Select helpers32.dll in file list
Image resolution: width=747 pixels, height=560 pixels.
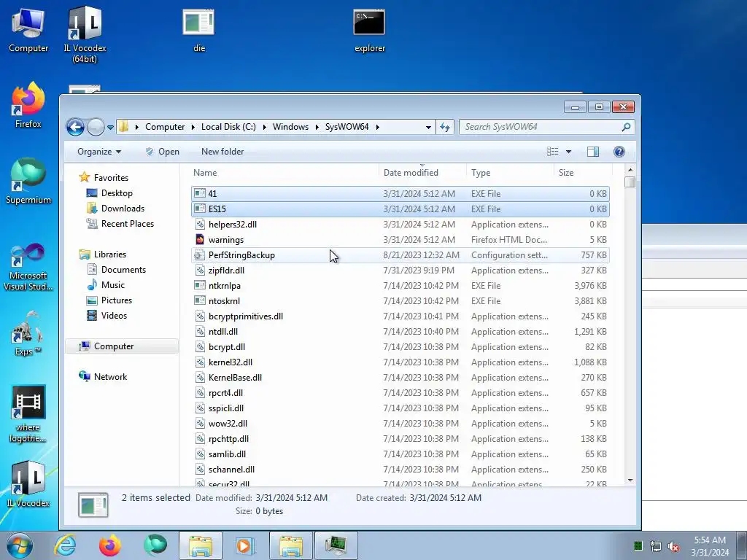click(x=400, y=225)
